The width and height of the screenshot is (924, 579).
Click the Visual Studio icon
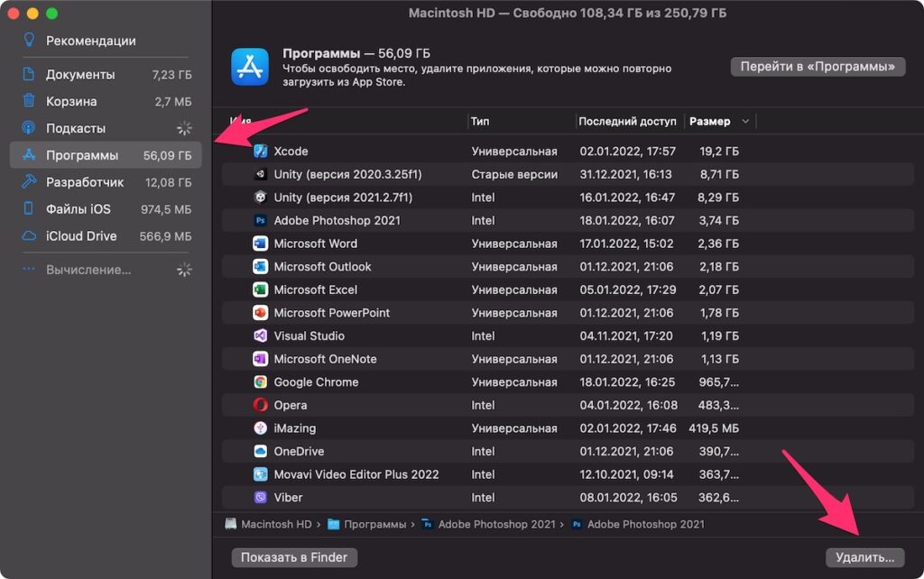pos(261,335)
